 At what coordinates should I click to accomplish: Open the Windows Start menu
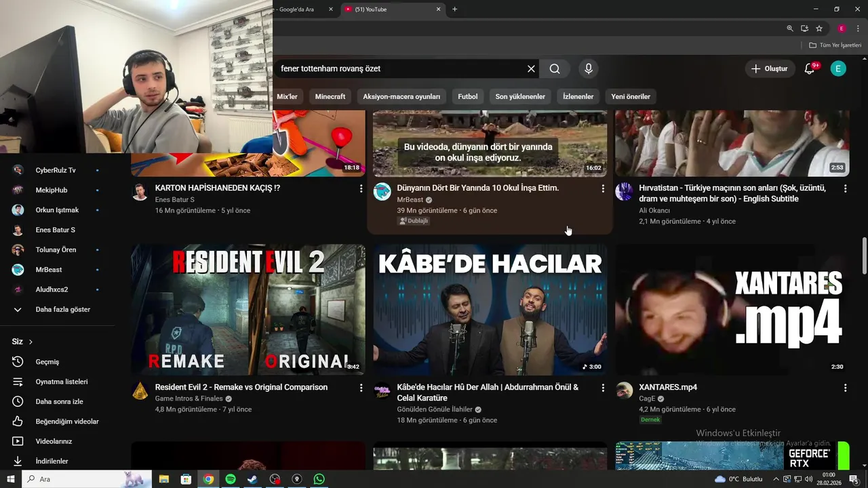pos(11,479)
